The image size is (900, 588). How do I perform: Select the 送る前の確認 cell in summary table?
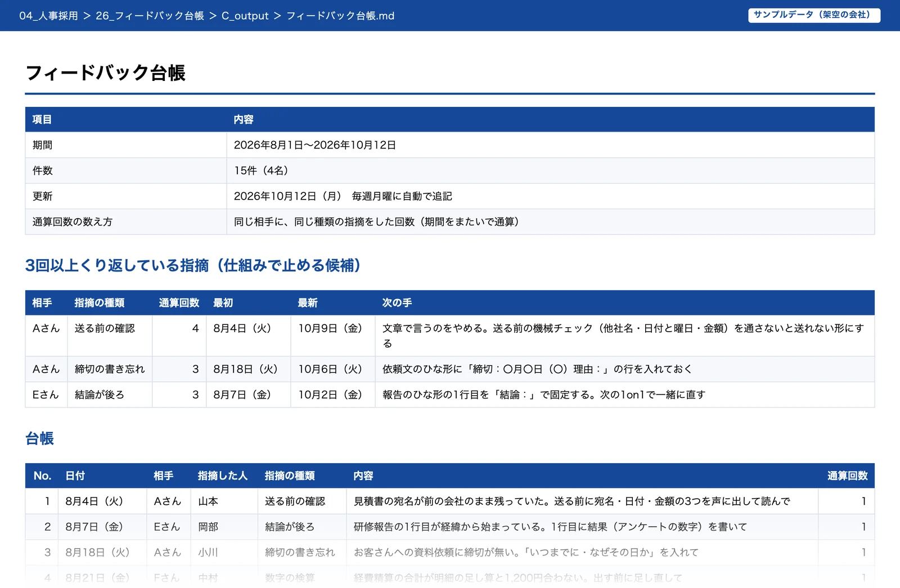click(110, 336)
